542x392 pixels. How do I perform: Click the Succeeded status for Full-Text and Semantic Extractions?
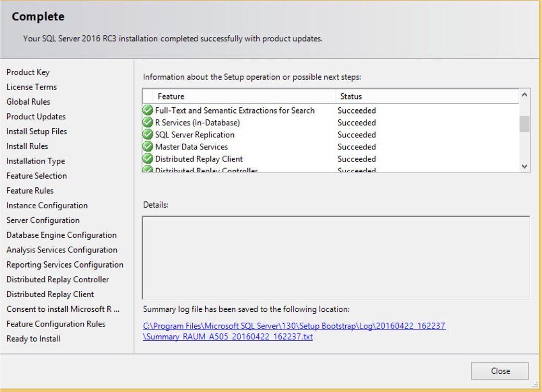pyautogui.click(x=357, y=110)
